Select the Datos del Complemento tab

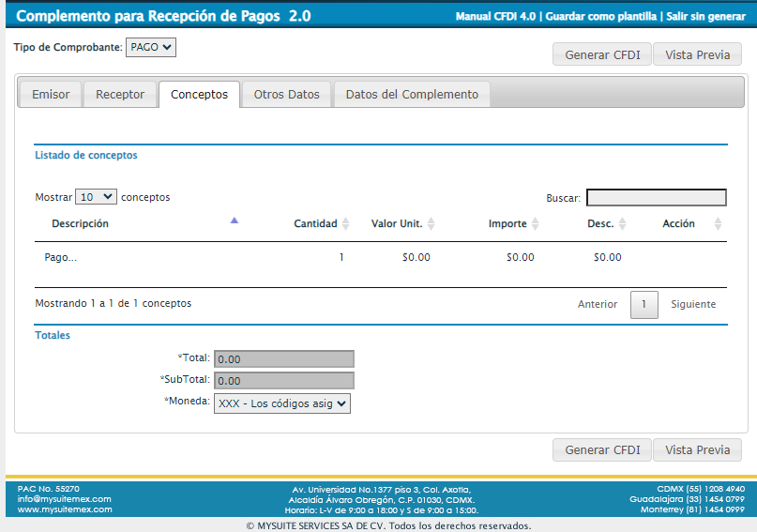pos(412,95)
